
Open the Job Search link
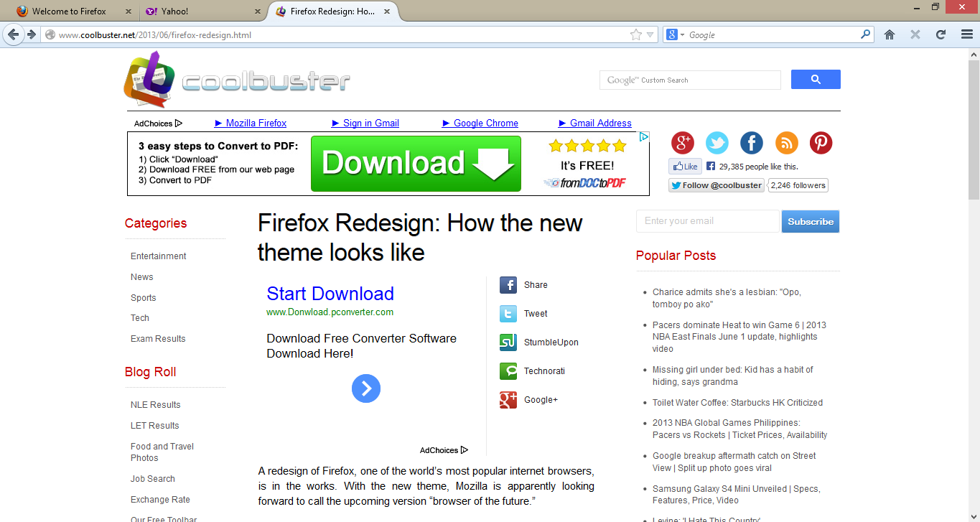pyautogui.click(x=152, y=479)
